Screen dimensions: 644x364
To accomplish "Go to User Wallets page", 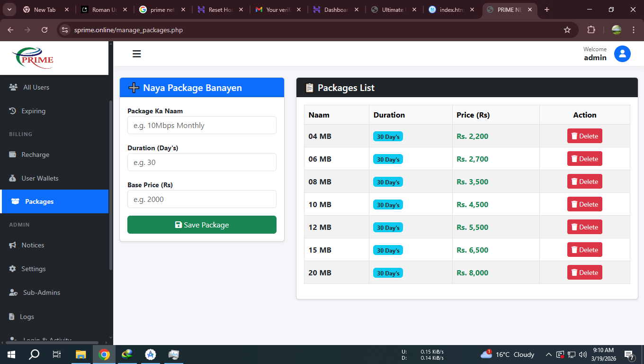I will point(40,178).
